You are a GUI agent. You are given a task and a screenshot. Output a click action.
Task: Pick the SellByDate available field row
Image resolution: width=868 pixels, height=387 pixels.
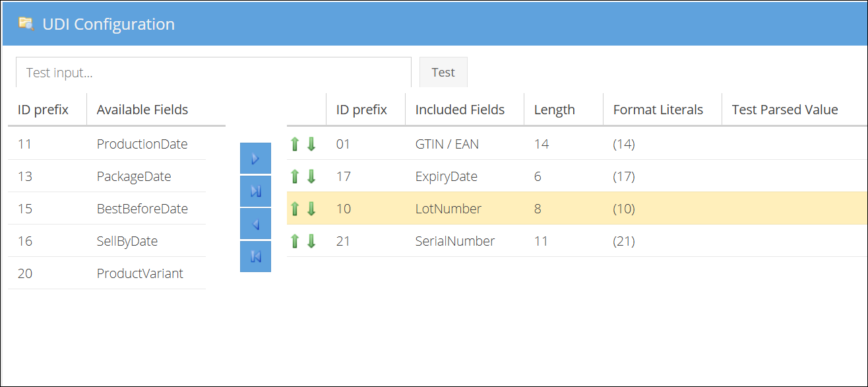point(127,241)
